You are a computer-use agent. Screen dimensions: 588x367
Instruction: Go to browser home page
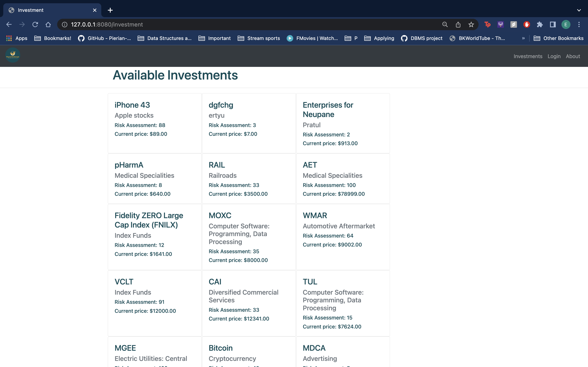point(48,24)
